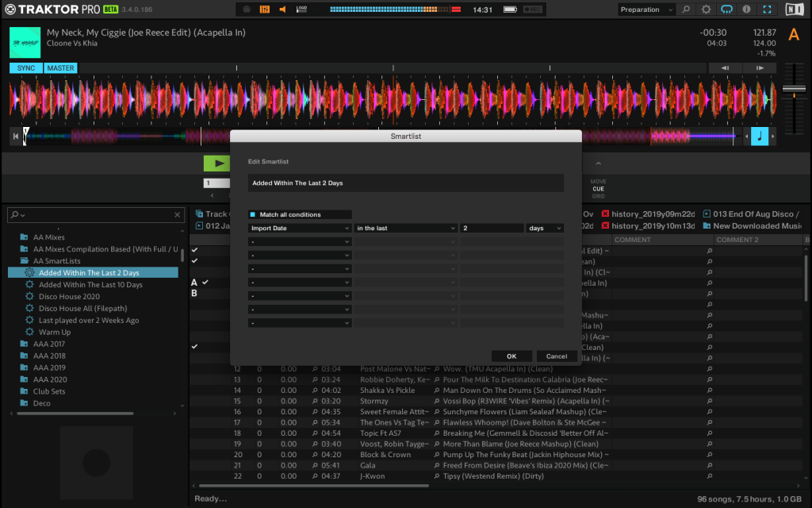
Task: Select the AA Mixes folder
Action: 48,237
